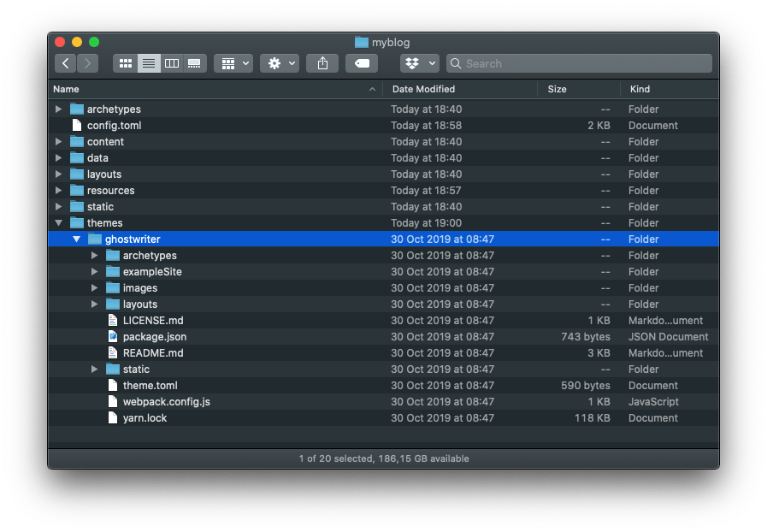Sort by the Date Modified column
Image resolution: width=767 pixels, height=532 pixels.
click(x=423, y=89)
